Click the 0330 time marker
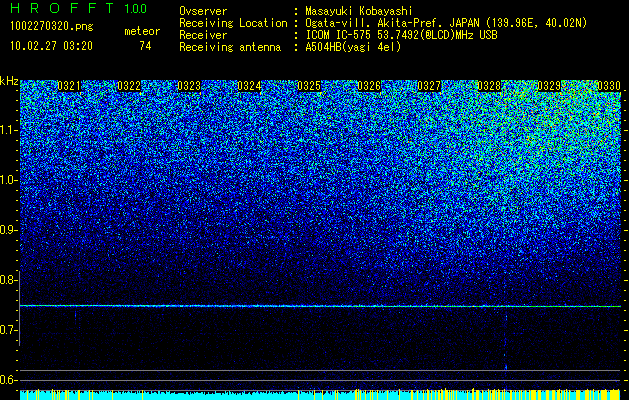 coord(609,86)
